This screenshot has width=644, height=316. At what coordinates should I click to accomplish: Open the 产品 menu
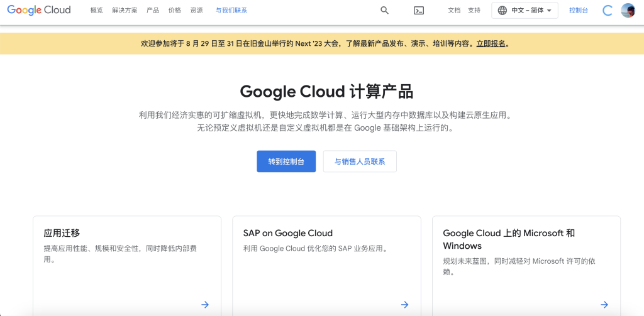click(x=153, y=11)
